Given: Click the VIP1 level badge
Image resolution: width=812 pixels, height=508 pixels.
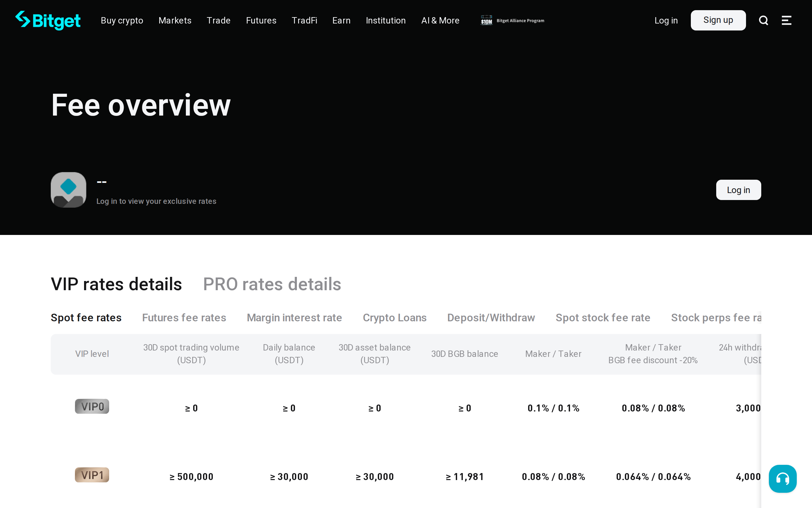Looking at the screenshot, I should pos(92,475).
